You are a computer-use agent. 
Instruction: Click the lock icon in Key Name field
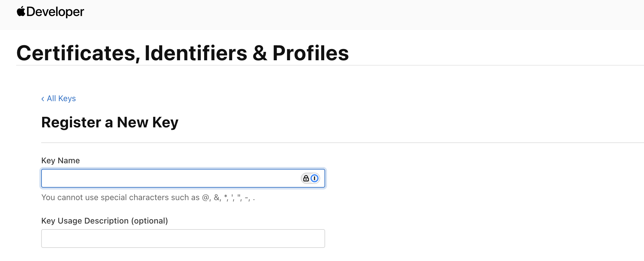click(x=306, y=178)
